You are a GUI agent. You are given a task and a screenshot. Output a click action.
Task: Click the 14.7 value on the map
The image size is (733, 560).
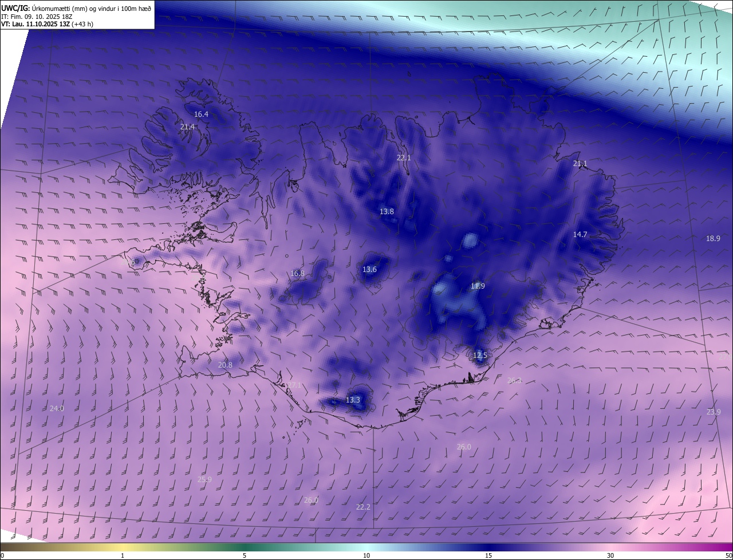(580, 235)
